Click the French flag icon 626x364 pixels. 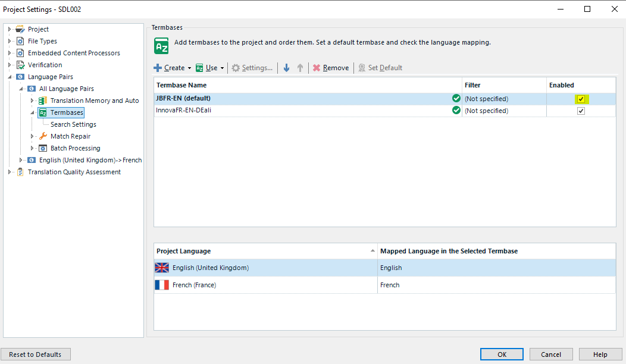(162, 285)
